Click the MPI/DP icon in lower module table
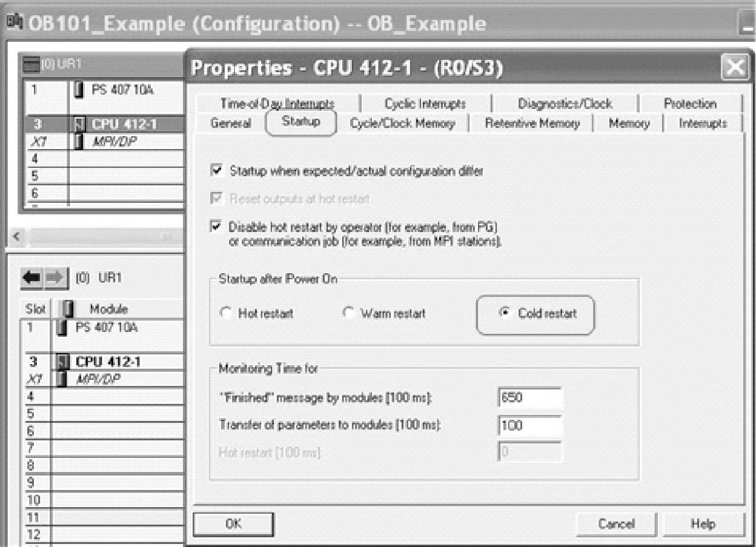The image size is (756, 547). (x=62, y=379)
